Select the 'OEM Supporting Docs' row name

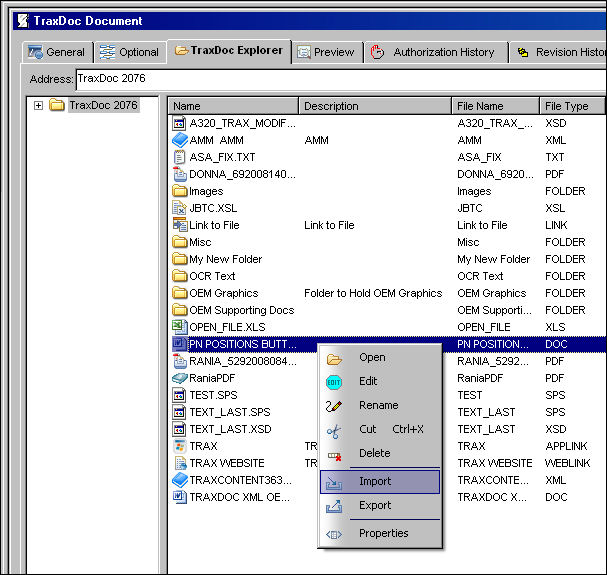tap(242, 311)
